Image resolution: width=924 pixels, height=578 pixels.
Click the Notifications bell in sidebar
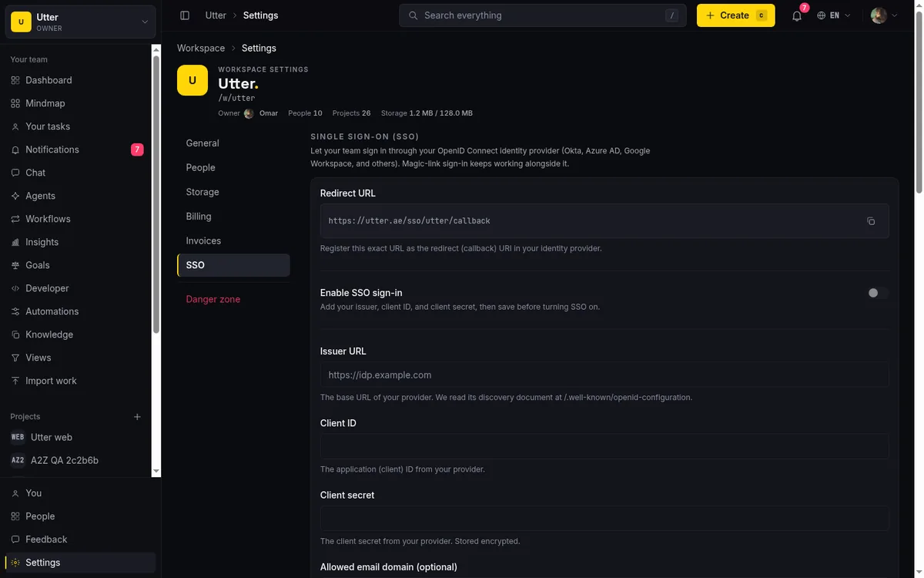[x=15, y=150]
